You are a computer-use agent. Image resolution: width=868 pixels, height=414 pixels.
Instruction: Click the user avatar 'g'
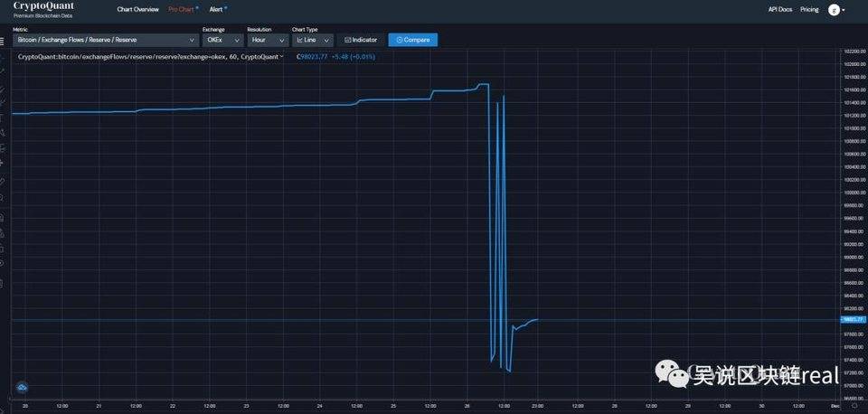pos(834,10)
